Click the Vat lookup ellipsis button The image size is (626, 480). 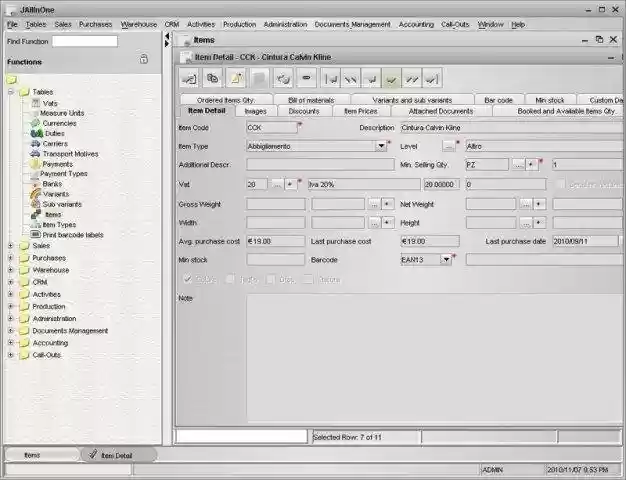pyautogui.click(x=277, y=184)
